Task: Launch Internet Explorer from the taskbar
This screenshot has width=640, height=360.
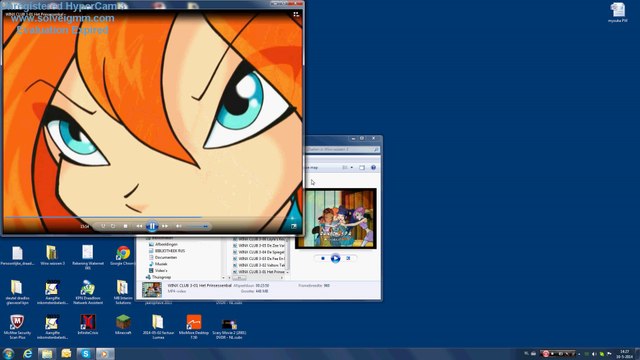Action: tap(27, 354)
